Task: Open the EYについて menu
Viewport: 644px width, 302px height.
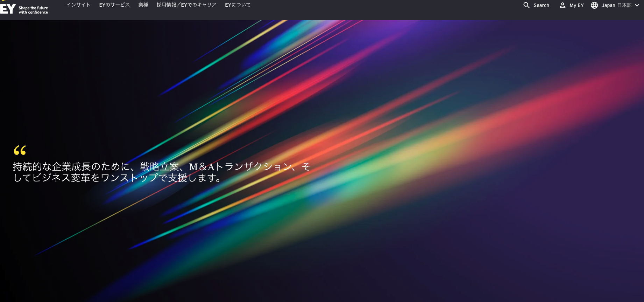Action: (238, 5)
